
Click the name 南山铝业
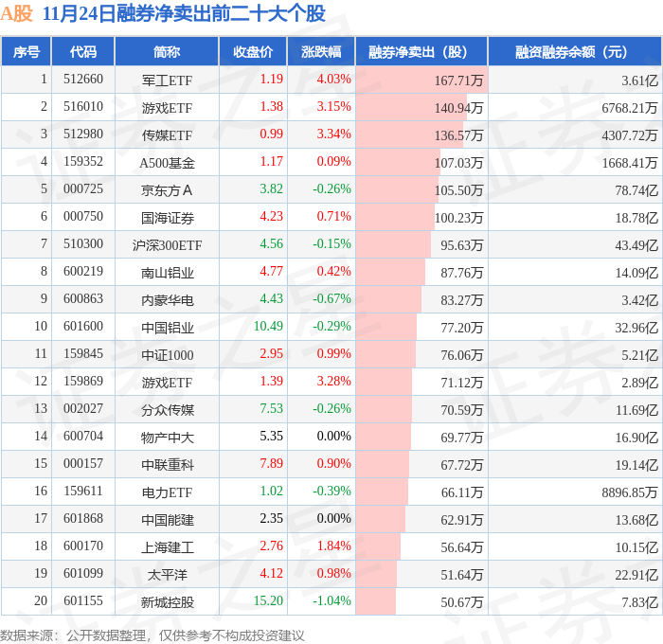[x=168, y=273]
